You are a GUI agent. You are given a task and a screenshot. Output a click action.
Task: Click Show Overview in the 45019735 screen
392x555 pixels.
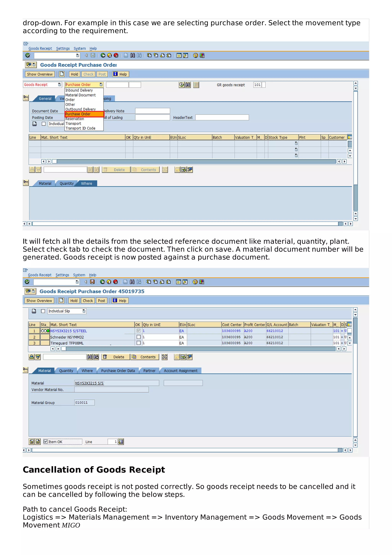39,300
